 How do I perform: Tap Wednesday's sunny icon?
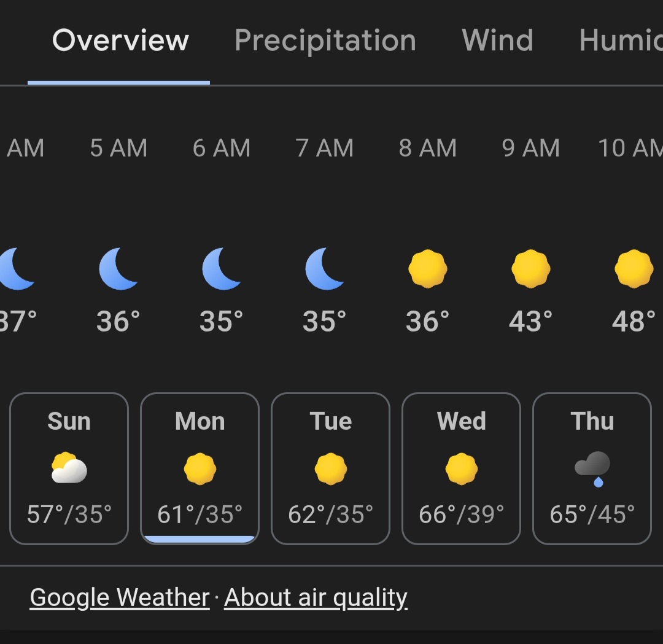[x=462, y=468]
